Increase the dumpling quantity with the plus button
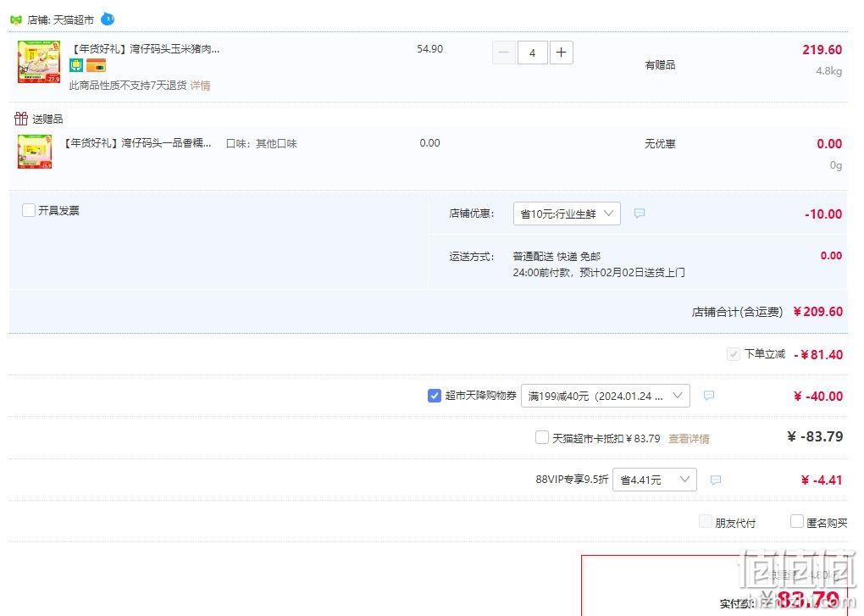Viewport: 864px width, 616px height. click(561, 53)
